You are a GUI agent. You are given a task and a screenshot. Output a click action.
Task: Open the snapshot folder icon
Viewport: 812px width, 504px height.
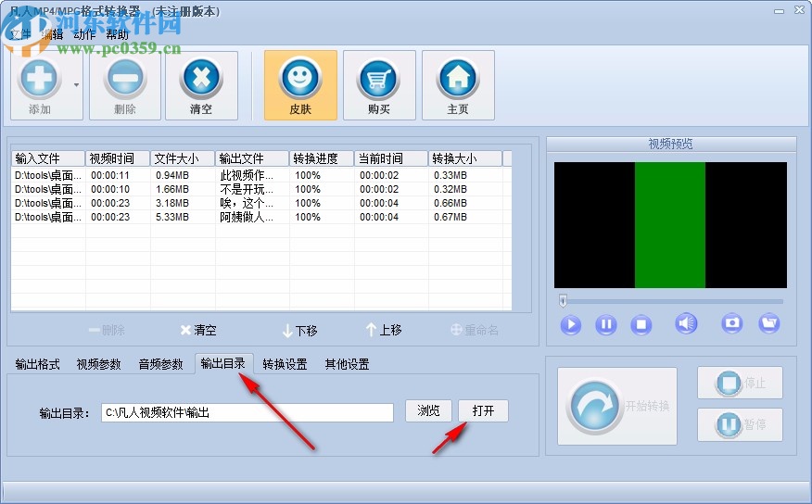(769, 323)
